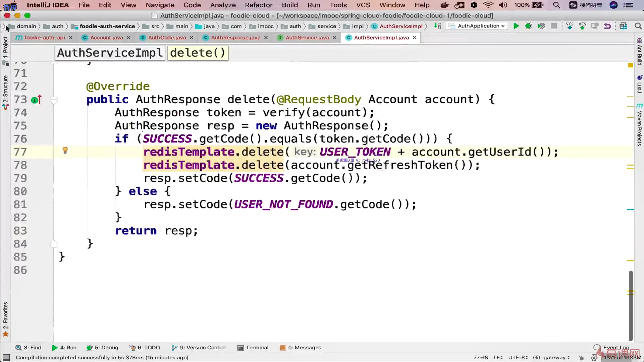
Task: Open Project Structure icon in toolbar
Action: coord(623,26)
